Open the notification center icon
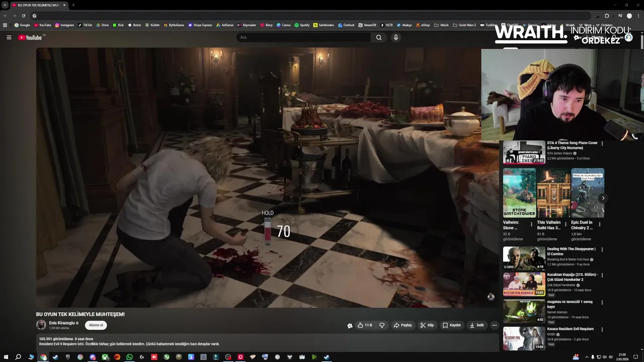 coord(636,357)
